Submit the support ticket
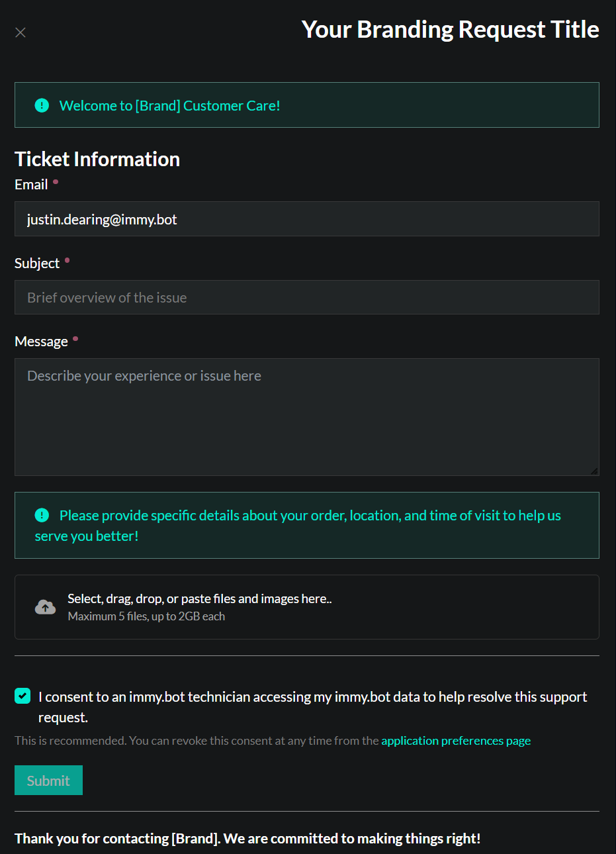Screen dimensions: 616x854 (48, 781)
